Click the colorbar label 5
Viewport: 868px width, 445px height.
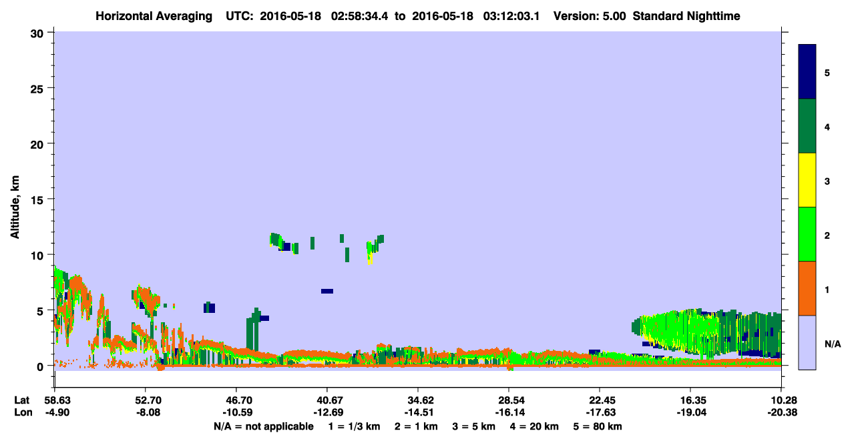click(827, 72)
